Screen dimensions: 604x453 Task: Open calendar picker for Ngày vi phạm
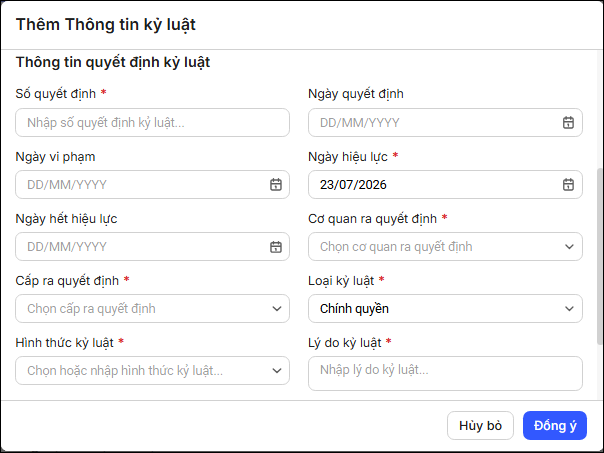coord(275,185)
